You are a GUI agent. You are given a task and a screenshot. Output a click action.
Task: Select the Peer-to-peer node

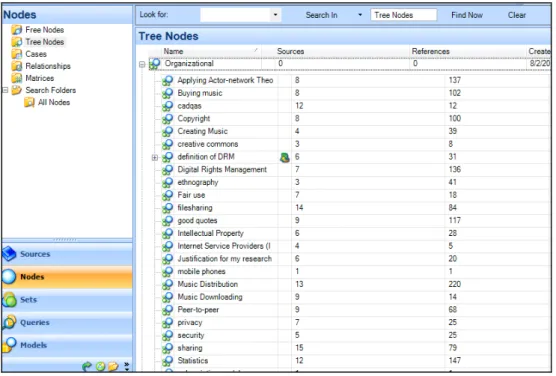tap(198, 310)
